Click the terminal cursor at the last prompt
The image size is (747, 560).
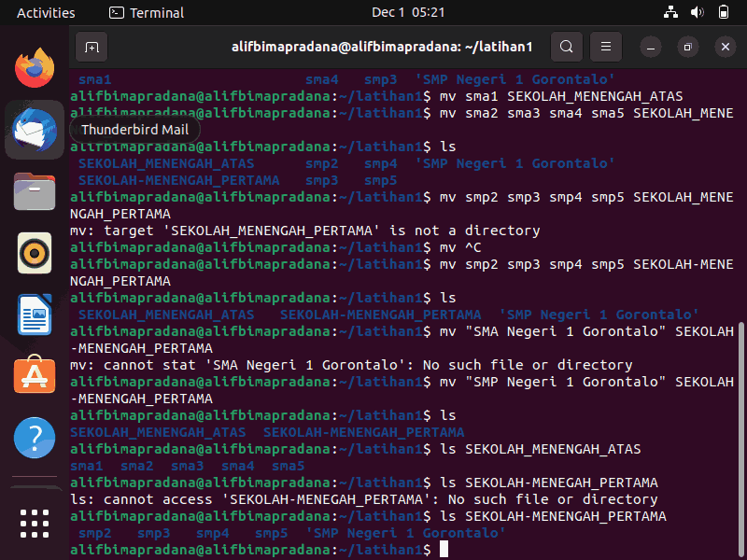pyautogui.click(x=444, y=549)
